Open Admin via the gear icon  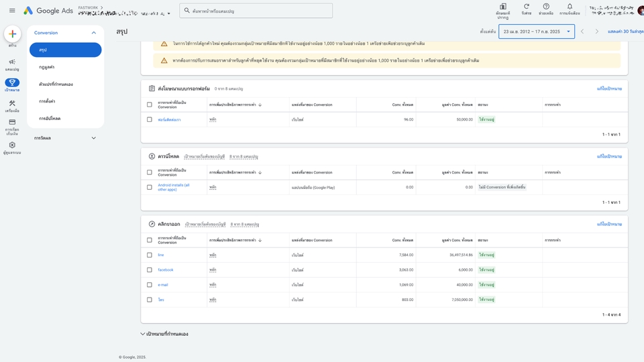12,145
